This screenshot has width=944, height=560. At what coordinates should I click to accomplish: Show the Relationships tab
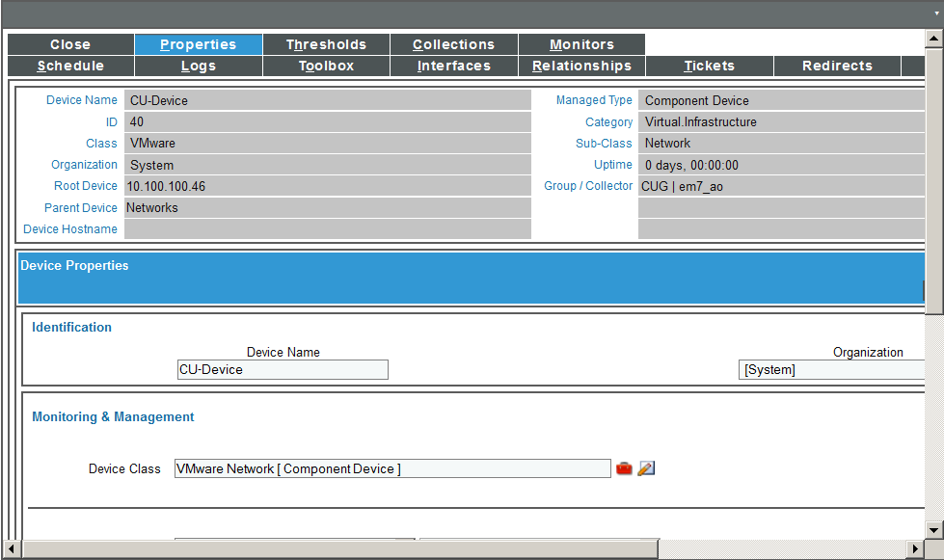click(581, 66)
